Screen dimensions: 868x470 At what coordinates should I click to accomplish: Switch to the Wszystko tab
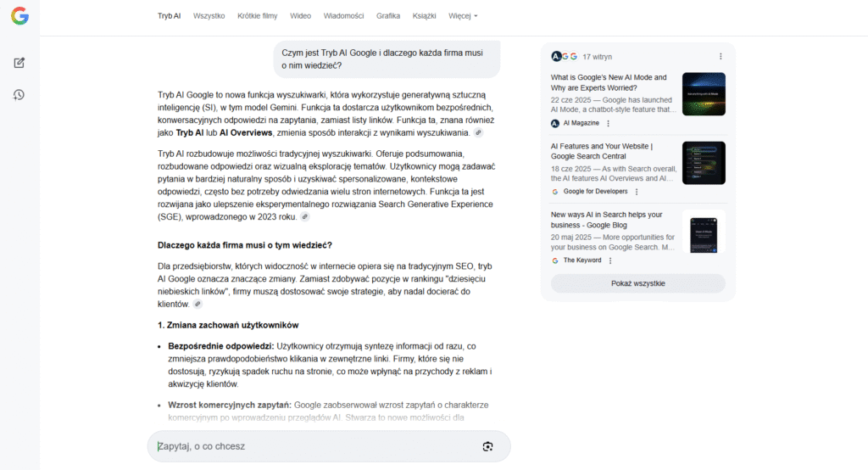(209, 16)
